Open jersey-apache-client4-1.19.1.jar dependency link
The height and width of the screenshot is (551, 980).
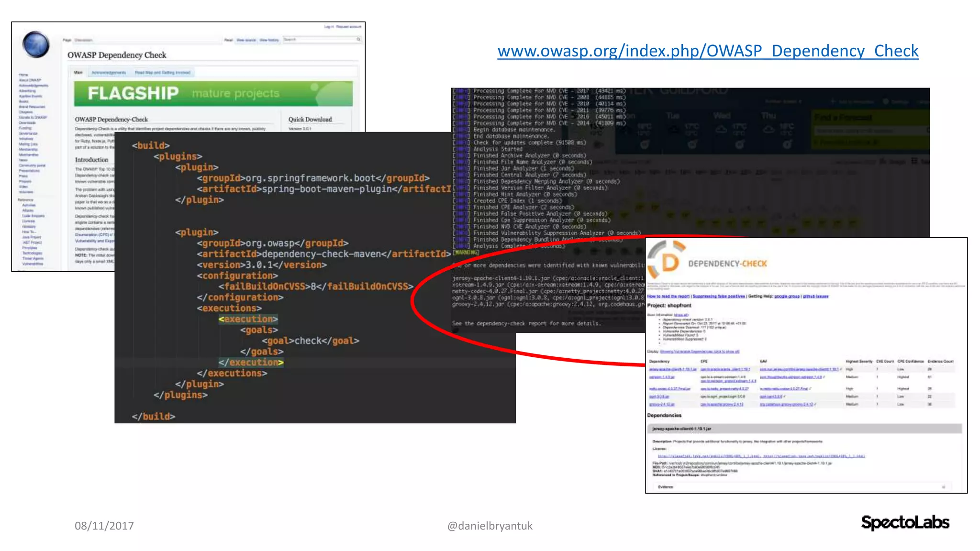[672, 369]
